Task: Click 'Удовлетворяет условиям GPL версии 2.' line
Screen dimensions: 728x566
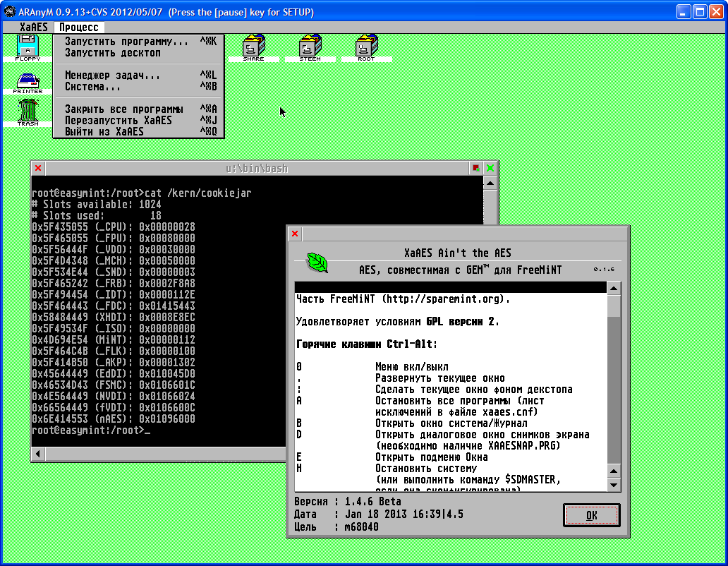Action: pyautogui.click(x=397, y=322)
